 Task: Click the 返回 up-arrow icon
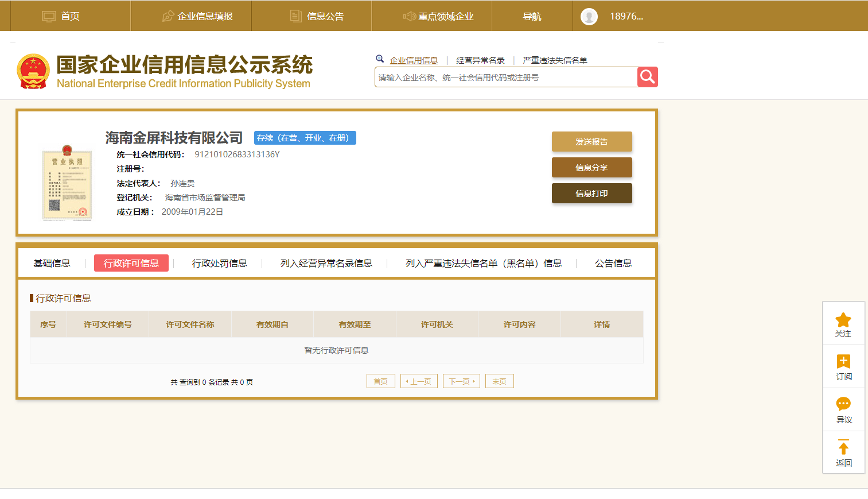coord(843,447)
